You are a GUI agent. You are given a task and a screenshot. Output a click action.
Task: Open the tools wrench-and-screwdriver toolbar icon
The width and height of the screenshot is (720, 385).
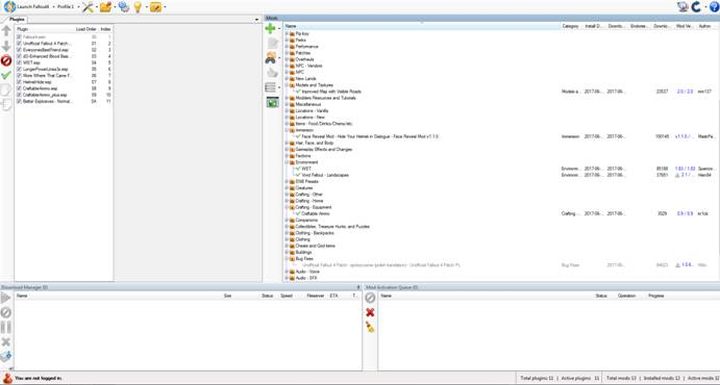coord(87,7)
